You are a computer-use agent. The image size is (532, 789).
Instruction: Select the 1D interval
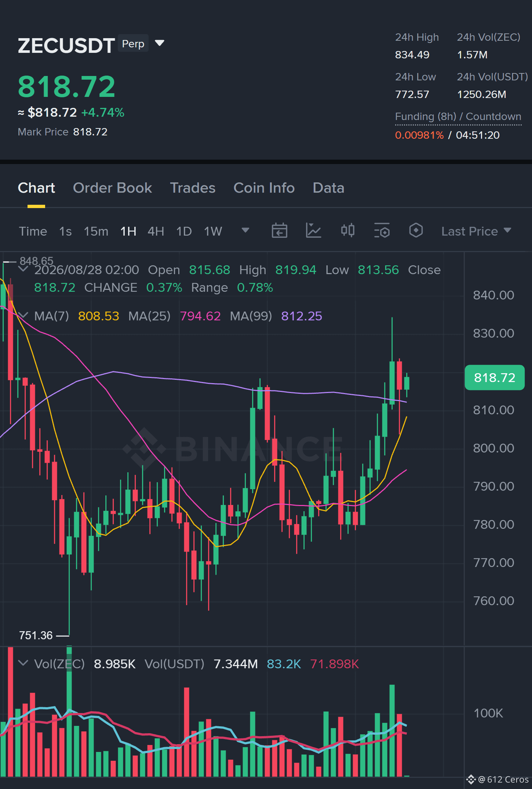pos(184,231)
